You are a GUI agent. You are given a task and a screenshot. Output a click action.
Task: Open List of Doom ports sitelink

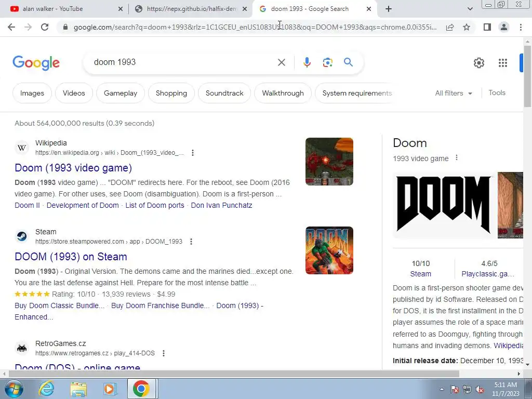(155, 205)
